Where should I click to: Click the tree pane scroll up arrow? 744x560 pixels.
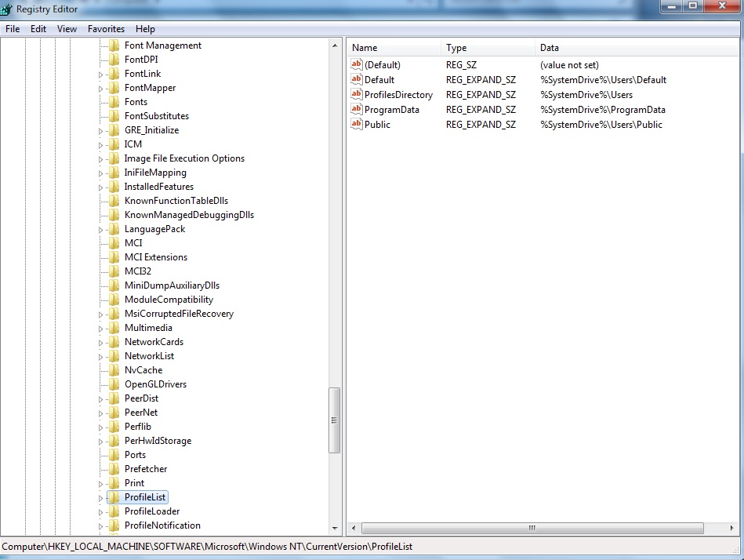click(x=335, y=45)
